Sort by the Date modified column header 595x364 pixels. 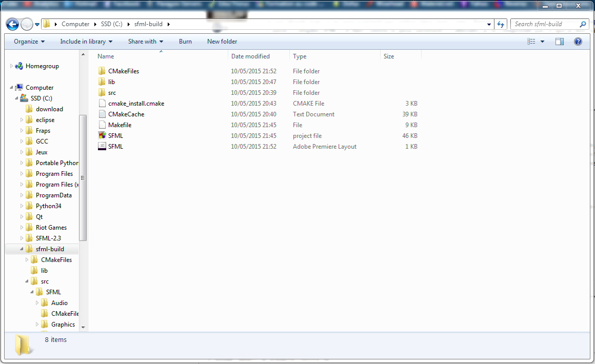tap(250, 56)
